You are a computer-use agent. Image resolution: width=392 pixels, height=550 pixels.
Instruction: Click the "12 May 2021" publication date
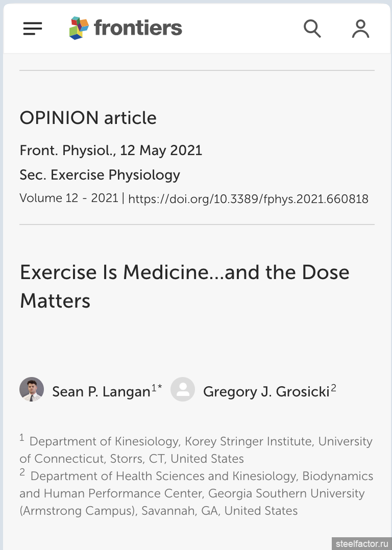pyautogui.click(x=161, y=151)
